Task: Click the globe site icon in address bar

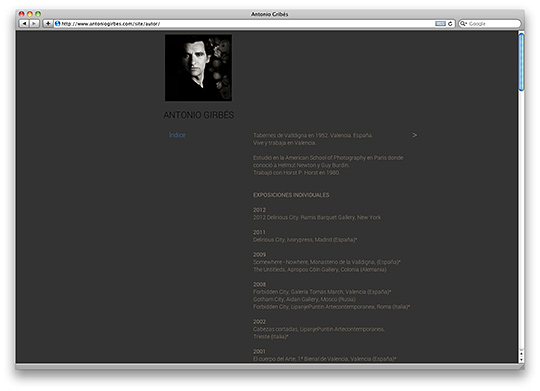Action: click(58, 23)
